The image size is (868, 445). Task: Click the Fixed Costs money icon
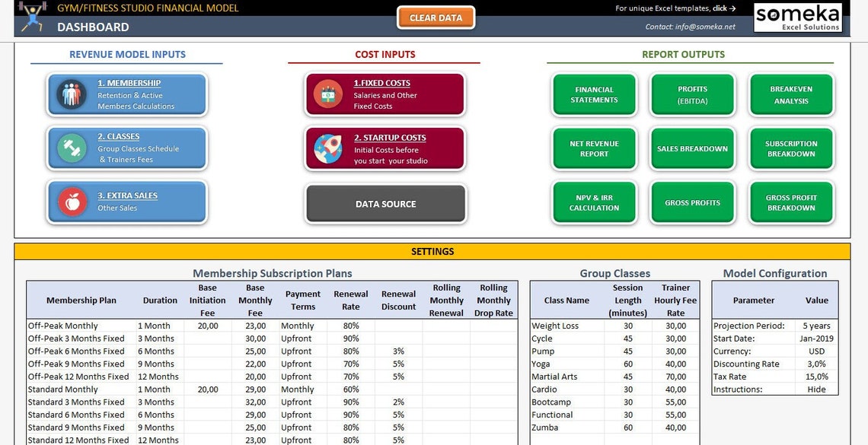328,94
